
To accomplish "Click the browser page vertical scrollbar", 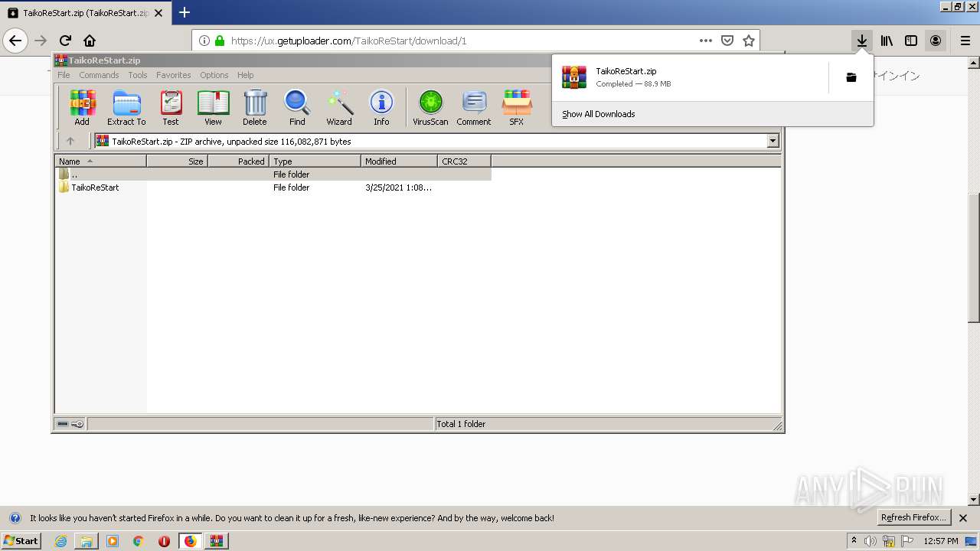I will [974, 256].
